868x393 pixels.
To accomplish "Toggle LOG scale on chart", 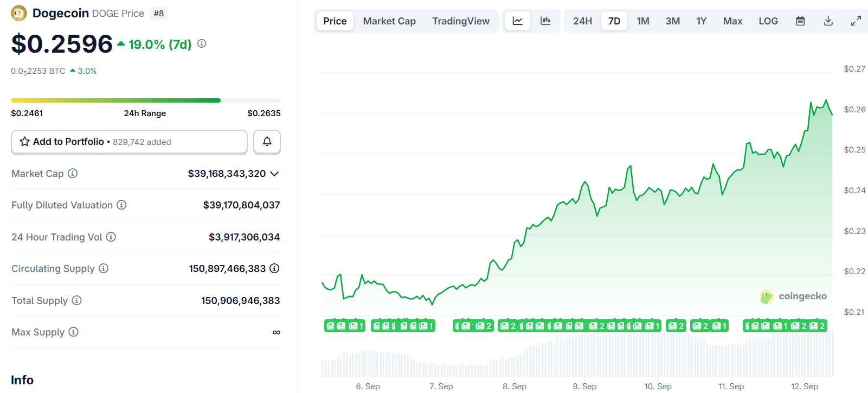I will point(768,21).
